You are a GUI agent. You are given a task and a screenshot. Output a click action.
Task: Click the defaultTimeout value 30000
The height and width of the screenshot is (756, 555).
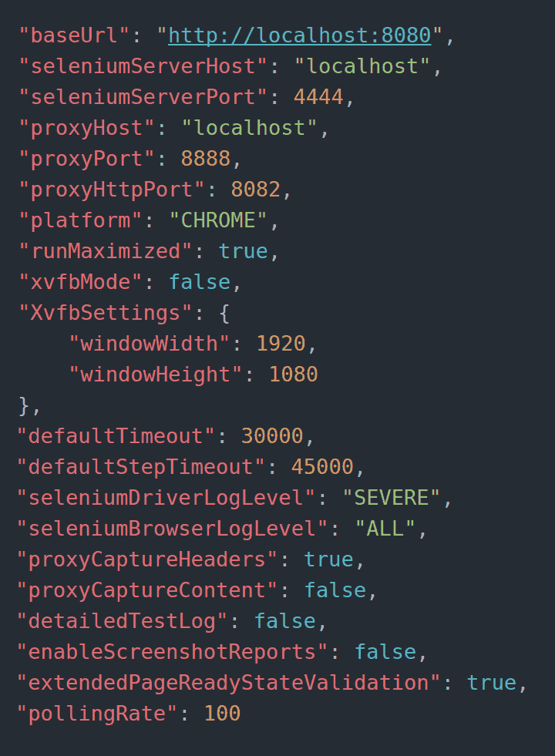click(x=272, y=436)
